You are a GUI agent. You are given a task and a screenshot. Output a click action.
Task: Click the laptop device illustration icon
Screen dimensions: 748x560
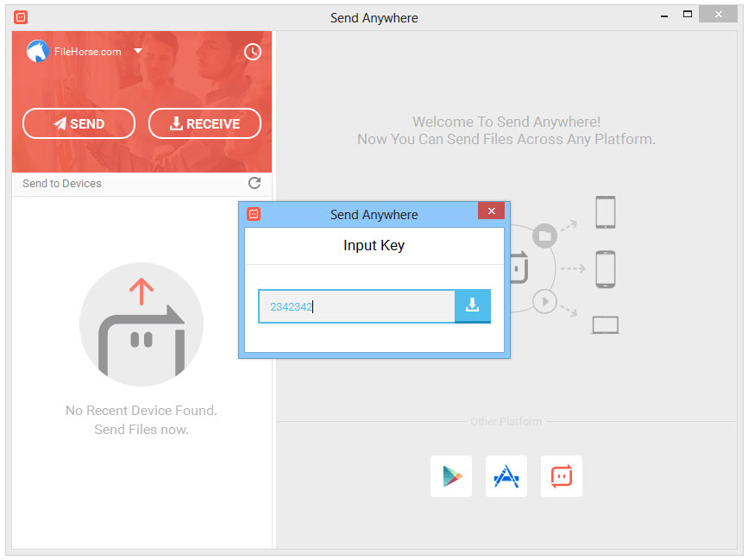click(x=605, y=325)
